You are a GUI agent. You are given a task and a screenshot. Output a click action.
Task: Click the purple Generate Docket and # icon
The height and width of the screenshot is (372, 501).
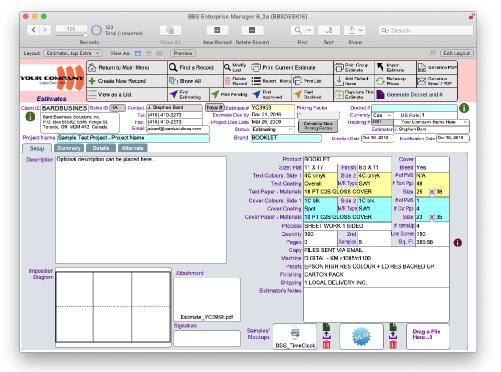click(380, 95)
